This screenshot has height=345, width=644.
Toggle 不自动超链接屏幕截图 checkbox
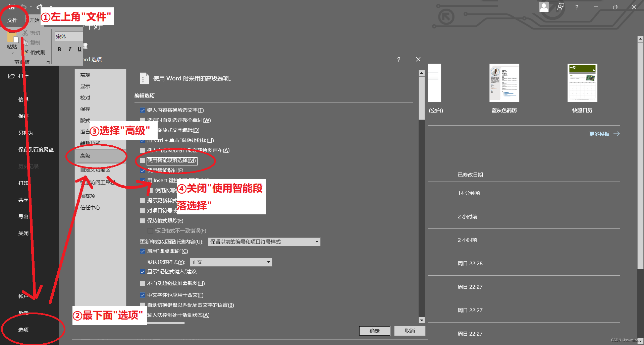coord(143,283)
